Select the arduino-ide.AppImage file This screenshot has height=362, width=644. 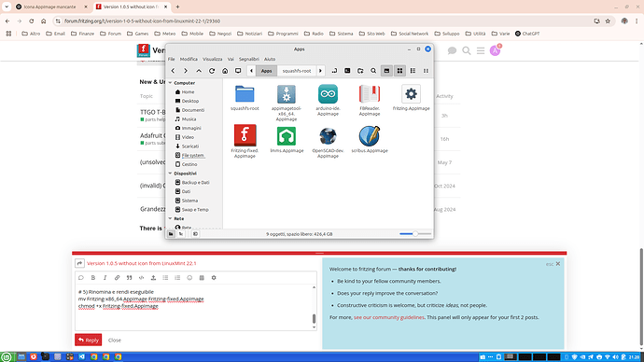click(328, 100)
